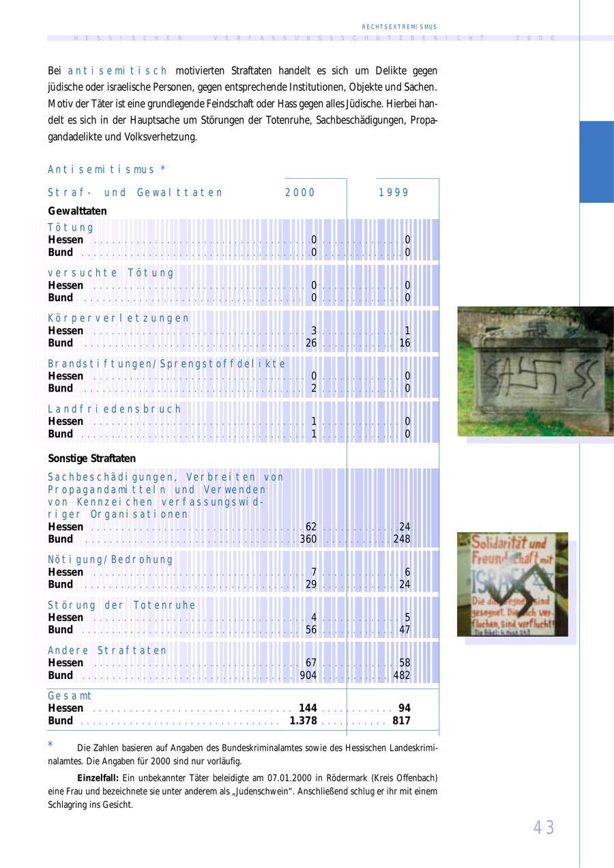Click the 'Landfriedensbruch' category heading
The width and height of the screenshot is (614, 868).
[x=115, y=409]
